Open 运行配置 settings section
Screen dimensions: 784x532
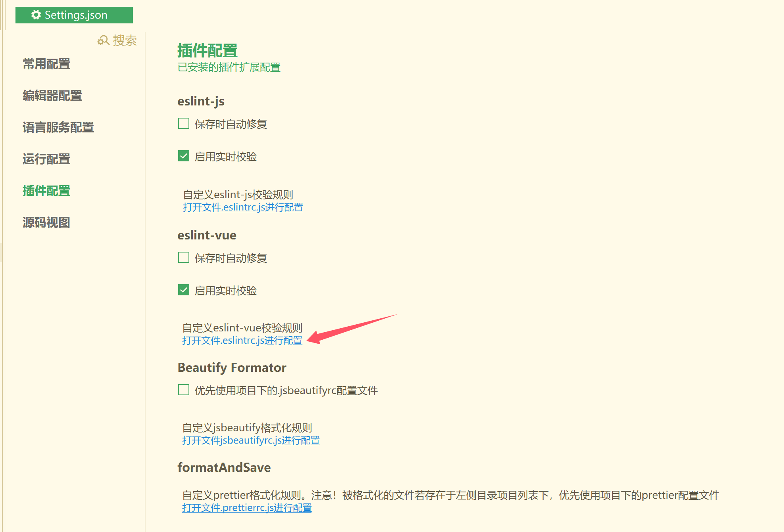pos(46,159)
